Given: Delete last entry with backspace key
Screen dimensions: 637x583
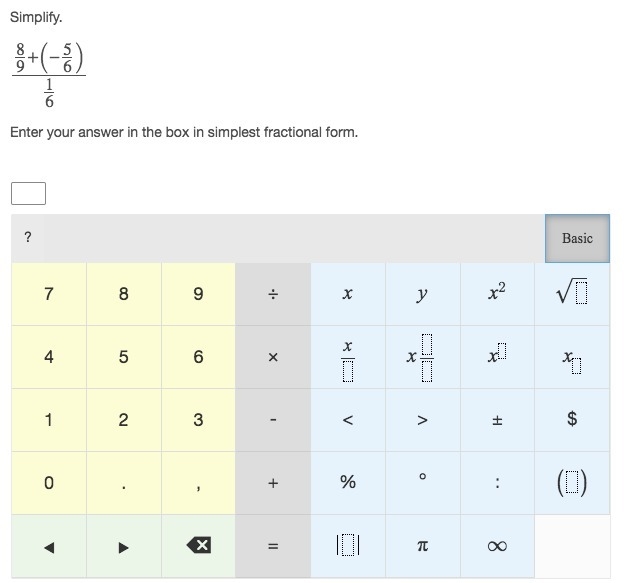Looking at the screenshot, I should tap(198, 546).
